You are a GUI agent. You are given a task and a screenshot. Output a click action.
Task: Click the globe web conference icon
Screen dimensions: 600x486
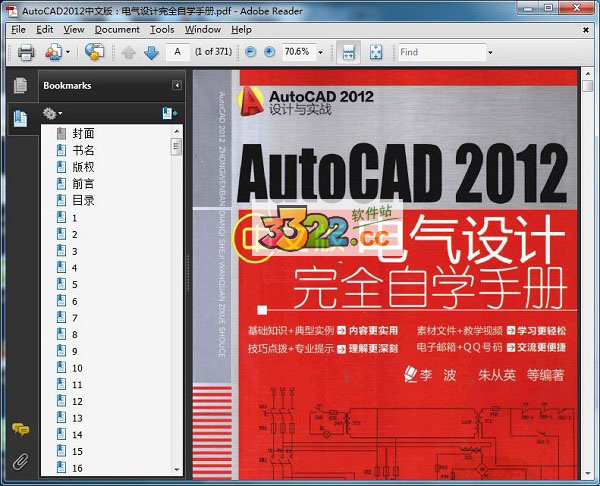click(94, 52)
